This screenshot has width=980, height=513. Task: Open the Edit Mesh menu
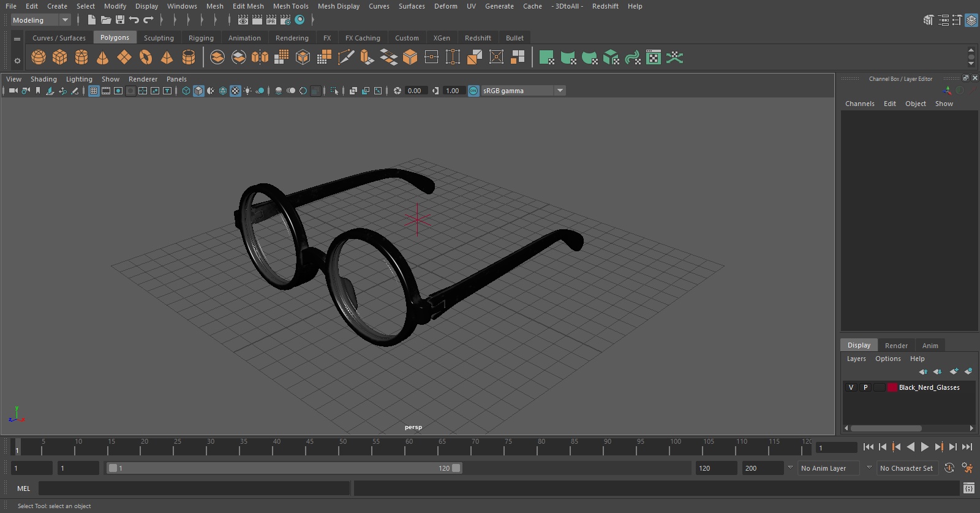248,6
